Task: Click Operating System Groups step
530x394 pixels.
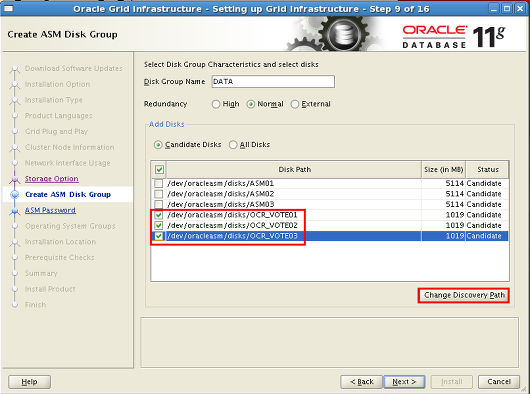Action: point(70,226)
